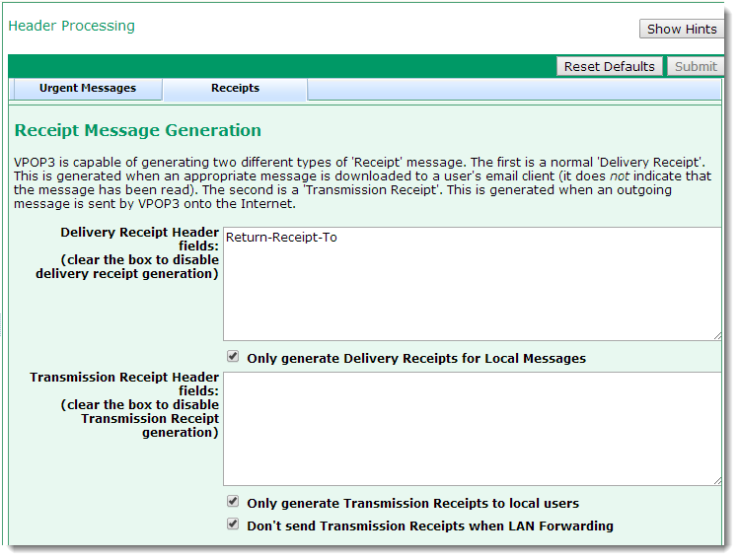Click the 'Don't send Transmission Receipts' label text
This screenshot has width=739, height=560.
pos(429,525)
